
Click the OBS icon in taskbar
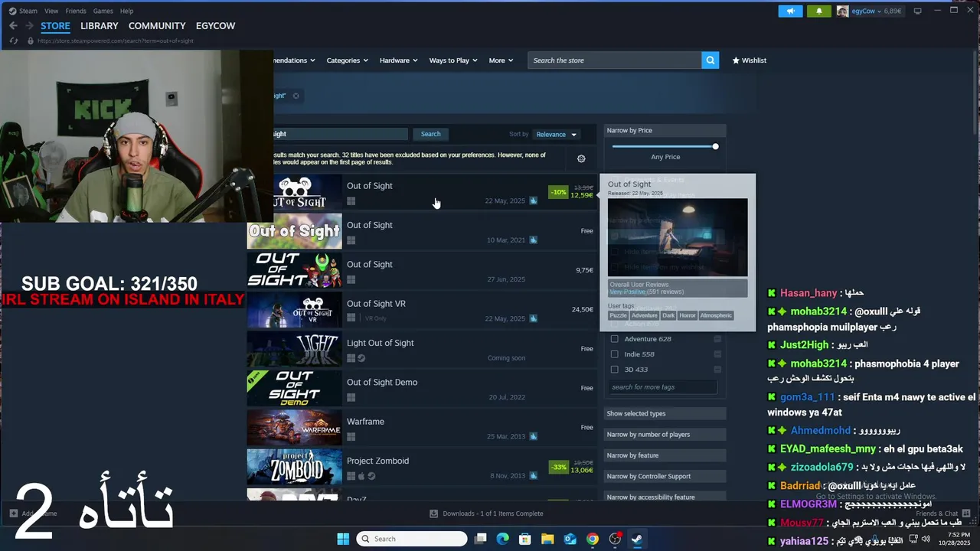615,539
